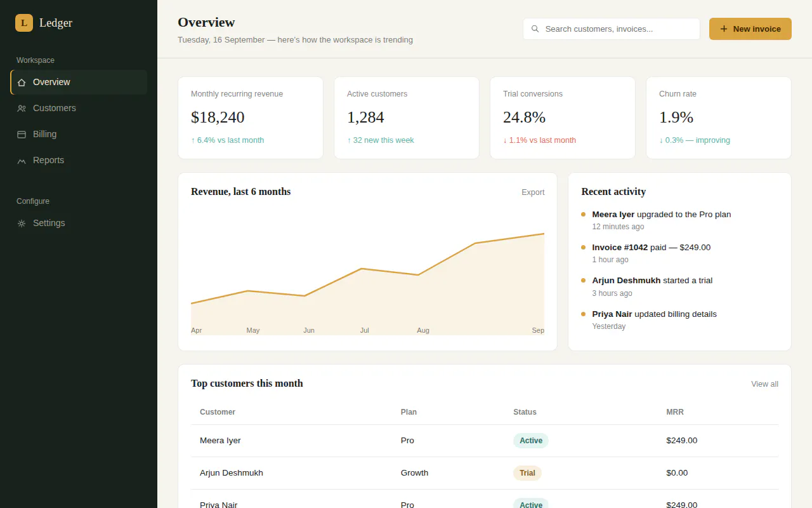Click the Reports chart icon

pyautogui.click(x=22, y=161)
